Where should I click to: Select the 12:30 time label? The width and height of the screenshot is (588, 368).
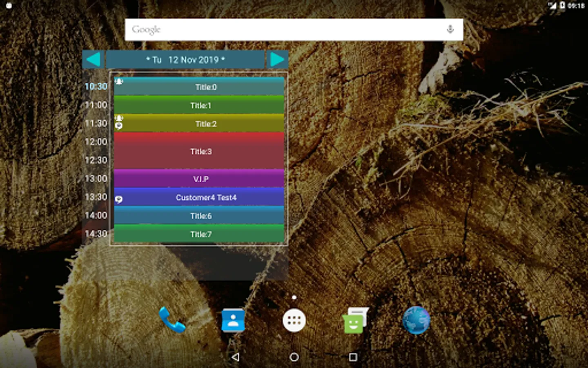[x=96, y=160]
